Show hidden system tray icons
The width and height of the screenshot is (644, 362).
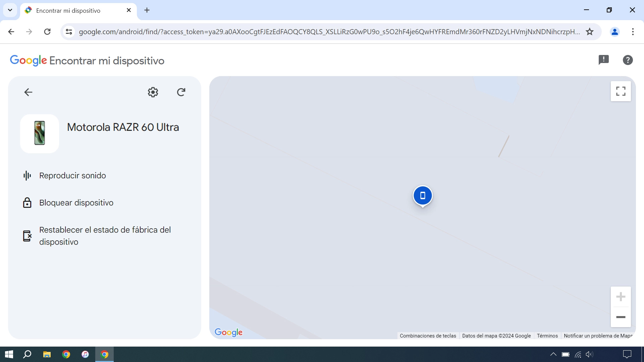(x=553, y=354)
